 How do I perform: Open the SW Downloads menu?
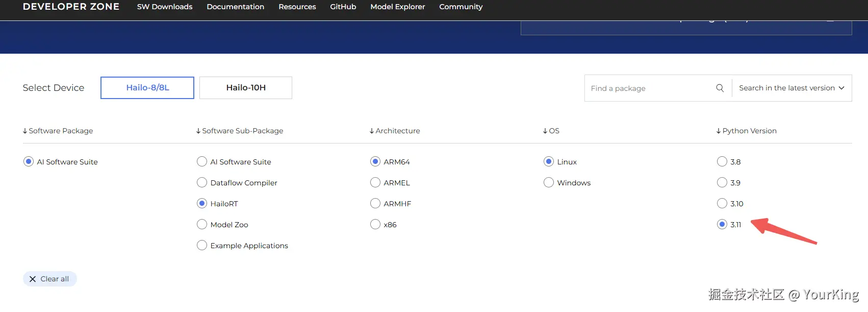tap(165, 7)
